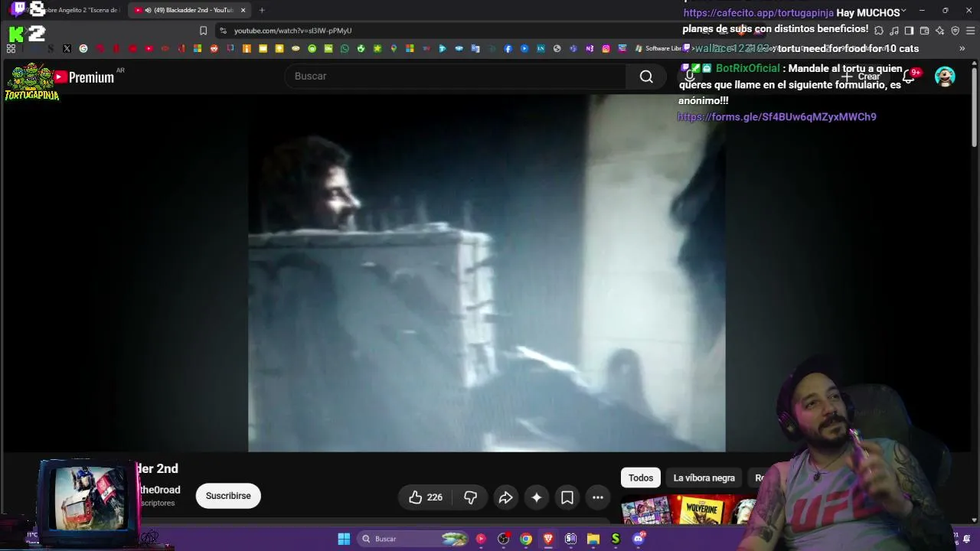980x551 pixels.
Task: Open the cafecito.app/tortugapinja link
Action: coord(758,13)
